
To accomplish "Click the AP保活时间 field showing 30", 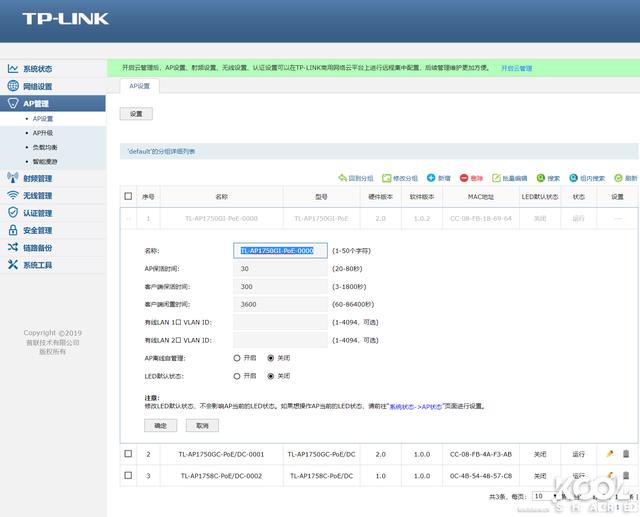I will coord(280,268).
